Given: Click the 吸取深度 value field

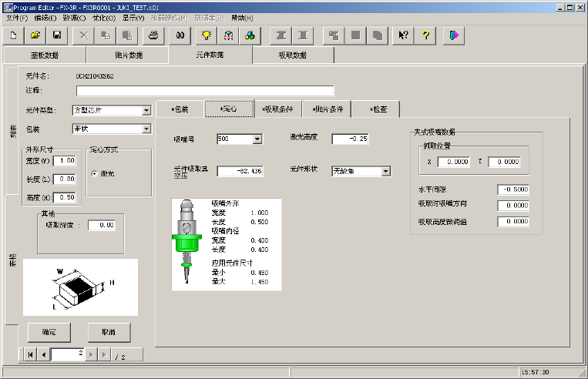Looking at the screenshot, I should (x=102, y=225).
